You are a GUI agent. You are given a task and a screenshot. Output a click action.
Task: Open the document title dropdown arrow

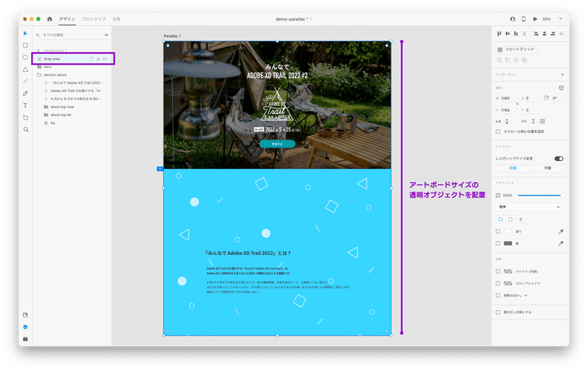[x=311, y=19]
